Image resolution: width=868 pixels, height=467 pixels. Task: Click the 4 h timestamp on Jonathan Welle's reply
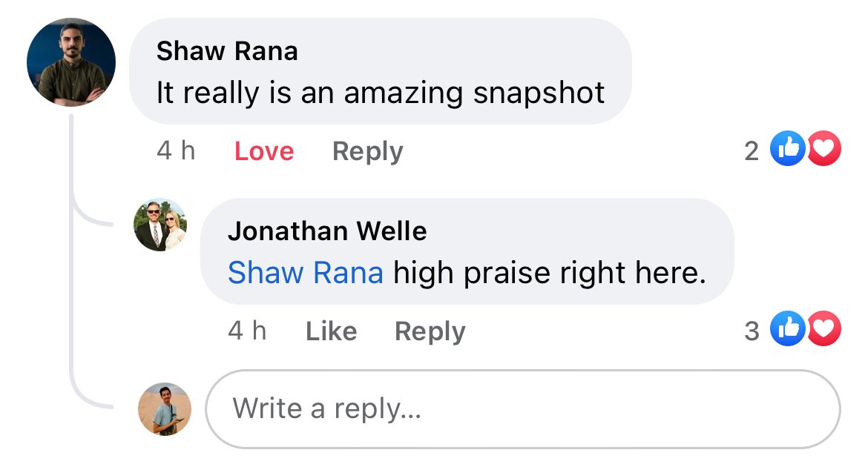(247, 331)
